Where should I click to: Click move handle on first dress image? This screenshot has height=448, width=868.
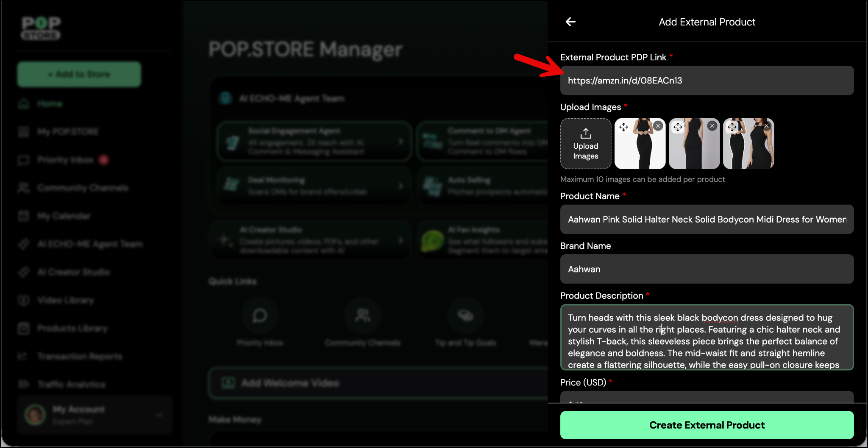tap(623, 127)
